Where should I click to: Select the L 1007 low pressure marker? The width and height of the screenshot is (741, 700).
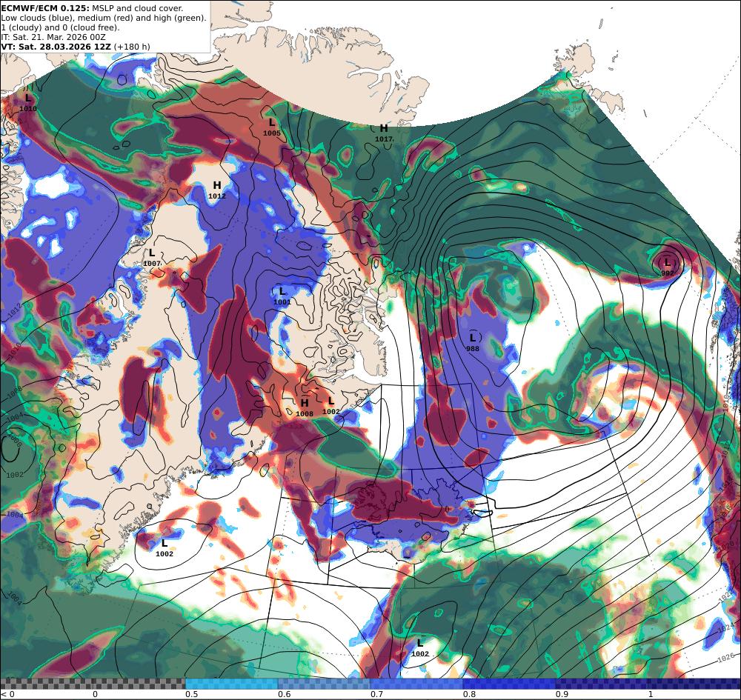click(x=152, y=258)
